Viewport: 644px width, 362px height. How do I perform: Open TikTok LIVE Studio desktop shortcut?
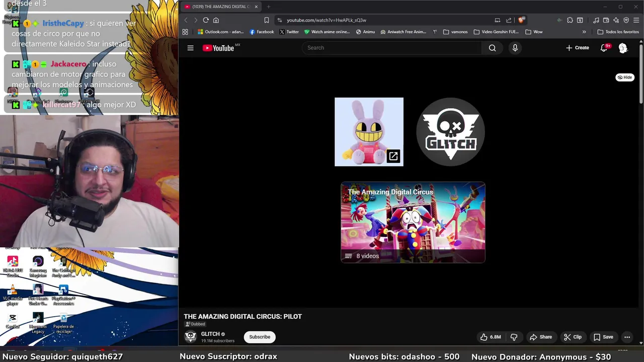pyautogui.click(x=13, y=266)
